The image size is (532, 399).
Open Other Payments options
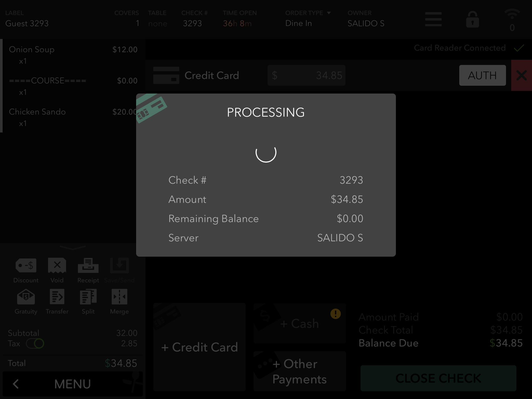point(300,371)
